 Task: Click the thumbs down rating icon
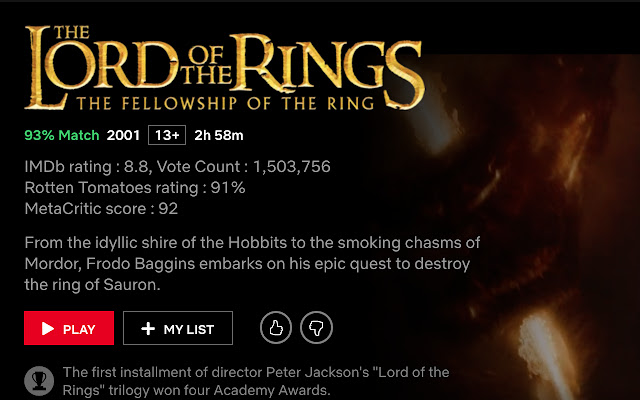316,328
